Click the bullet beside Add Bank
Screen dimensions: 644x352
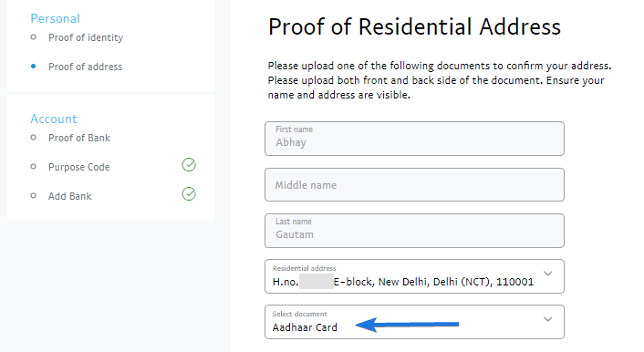[33, 196]
